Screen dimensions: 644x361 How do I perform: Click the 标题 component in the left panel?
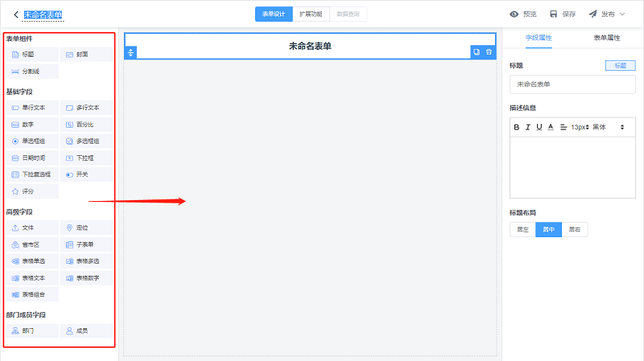pyautogui.click(x=32, y=55)
